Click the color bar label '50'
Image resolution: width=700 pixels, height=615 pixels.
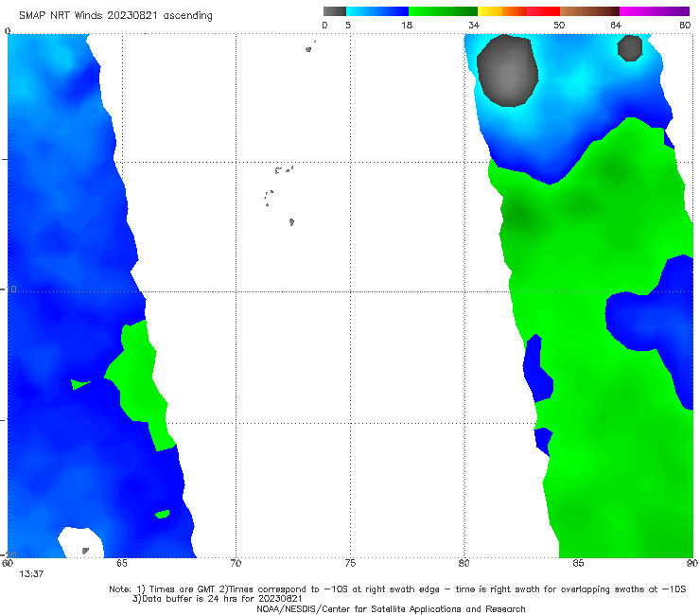point(559,26)
